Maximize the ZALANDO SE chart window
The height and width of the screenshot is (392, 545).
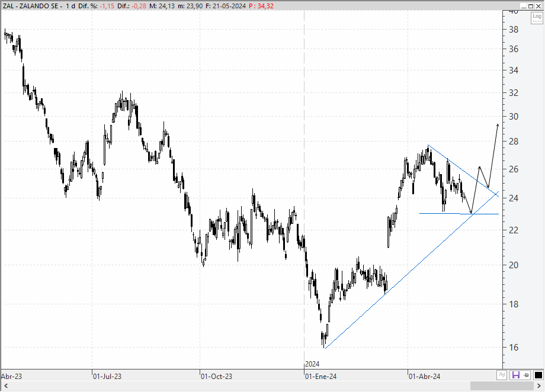click(531, 6)
